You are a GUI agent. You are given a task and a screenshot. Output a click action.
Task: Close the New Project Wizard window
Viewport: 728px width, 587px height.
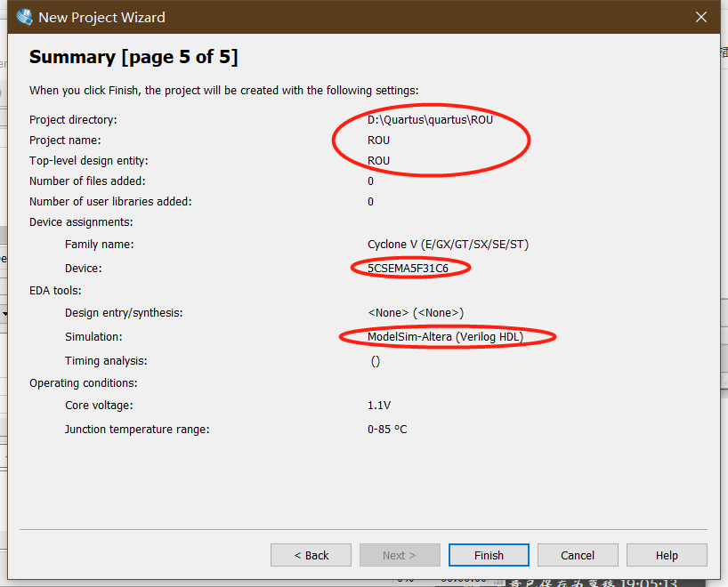(x=701, y=17)
